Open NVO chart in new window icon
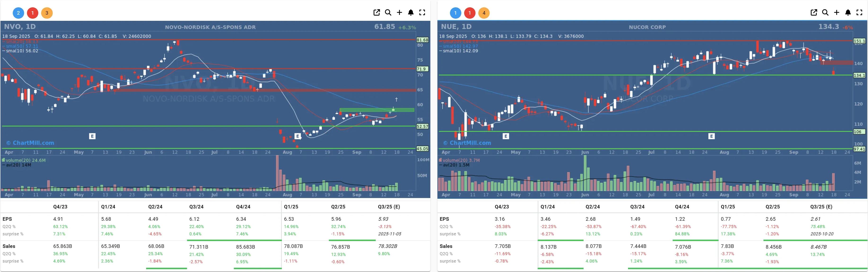The height and width of the screenshot is (272, 868). pos(377,13)
